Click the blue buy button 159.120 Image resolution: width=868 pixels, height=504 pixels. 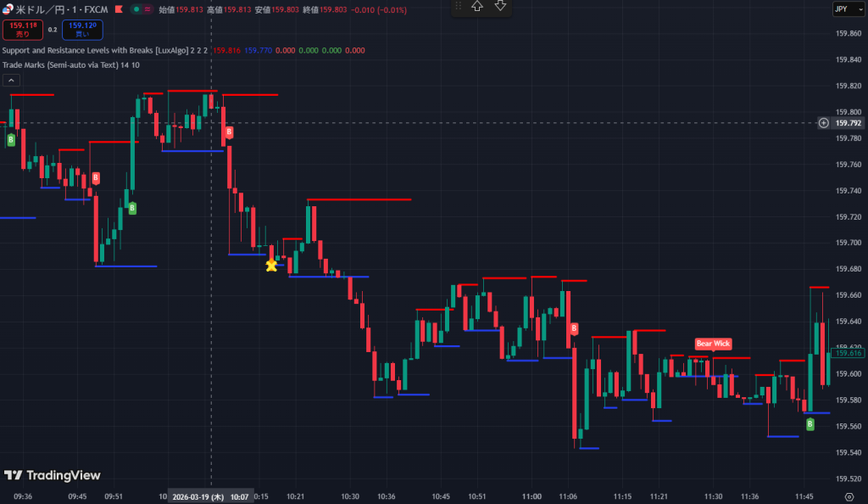pyautogui.click(x=82, y=31)
